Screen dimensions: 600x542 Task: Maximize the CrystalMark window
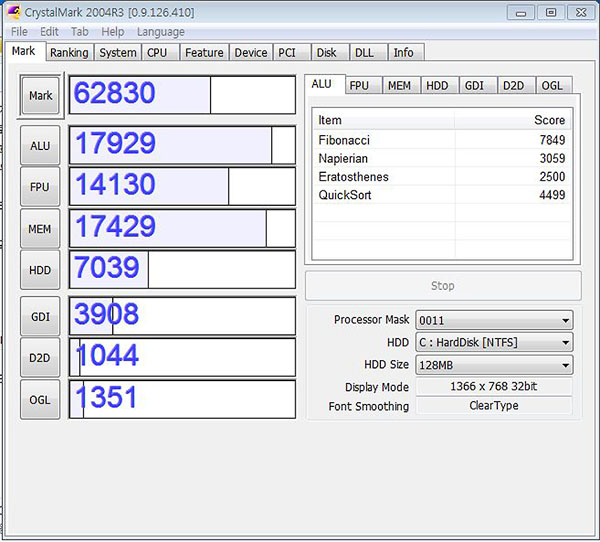pyautogui.click(x=551, y=13)
